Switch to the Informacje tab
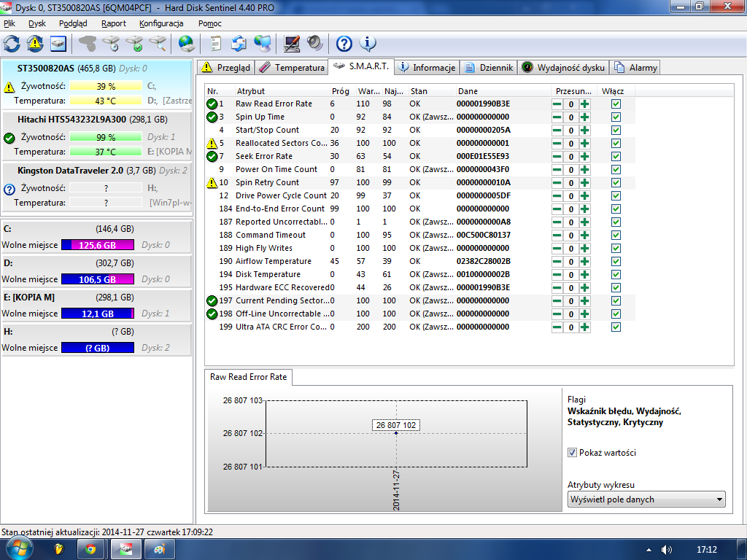The height and width of the screenshot is (560, 747). (x=427, y=68)
